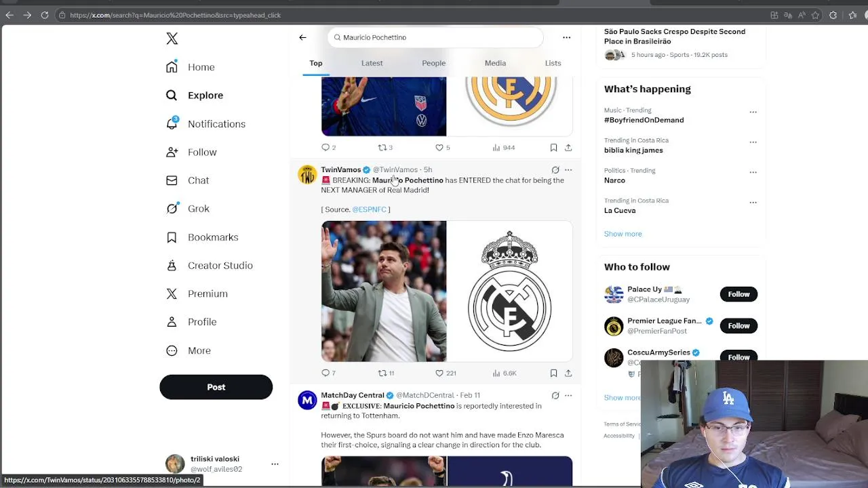Like TwinVamos post with 221 likes
The height and width of the screenshot is (488, 868).
pyautogui.click(x=446, y=373)
